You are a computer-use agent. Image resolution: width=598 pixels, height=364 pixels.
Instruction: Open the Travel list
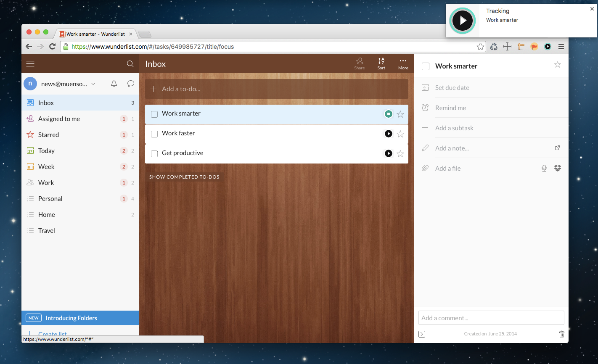click(x=80, y=230)
